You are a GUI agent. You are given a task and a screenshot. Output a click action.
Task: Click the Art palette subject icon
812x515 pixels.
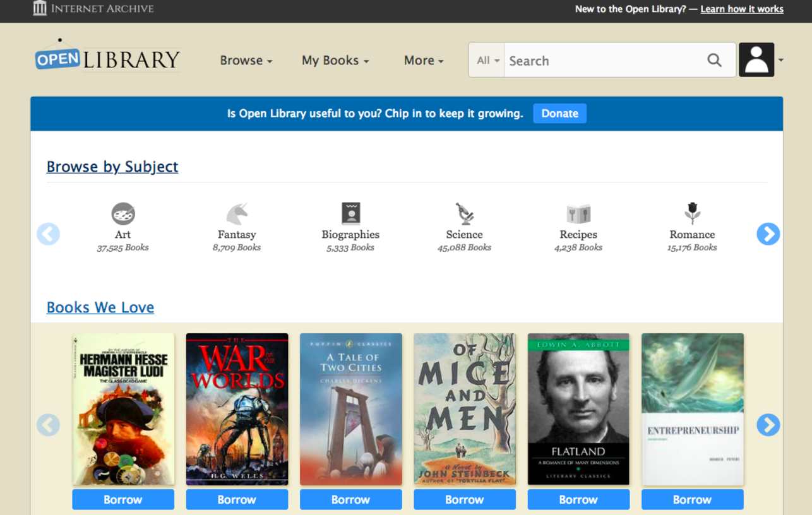pyautogui.click(x=123, y=214)
